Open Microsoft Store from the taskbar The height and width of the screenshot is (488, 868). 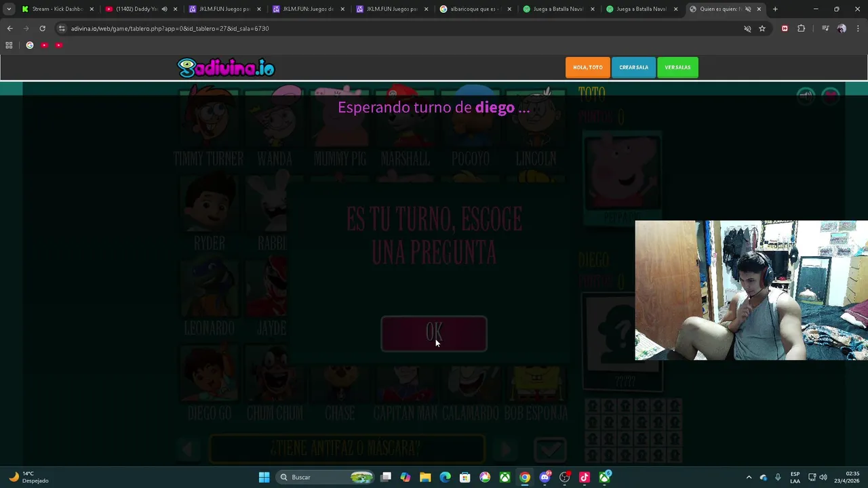[x=465, y=477]
